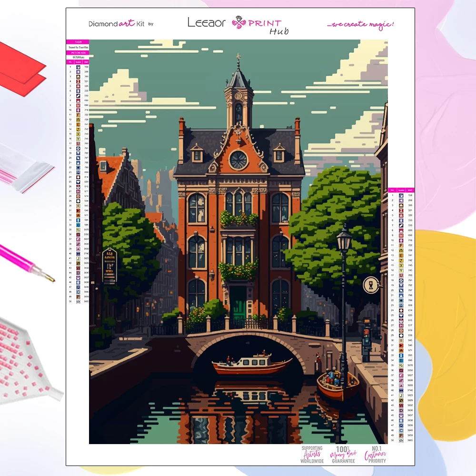Select the 'C' symbol in right legend row 48
This screenshot has width=476, height=476.
(401, 430)
